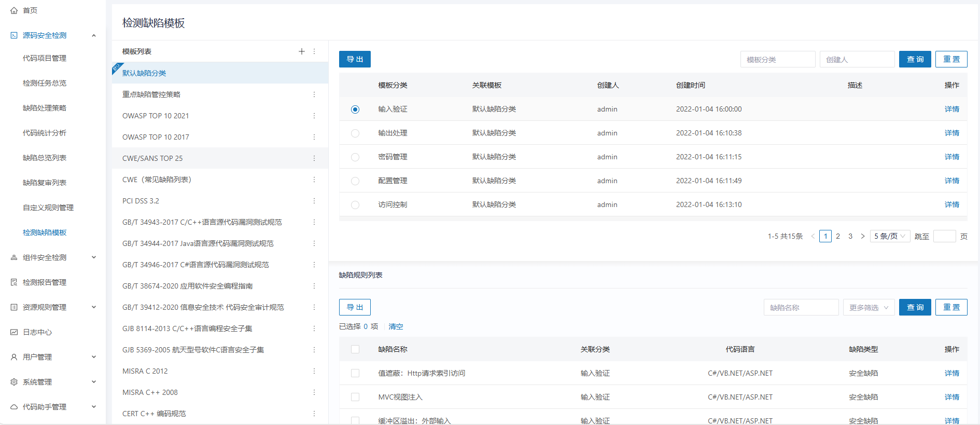980x425 pixels.
Task: Expand the 系统管理 menu chevron
Action: point(94,382)
